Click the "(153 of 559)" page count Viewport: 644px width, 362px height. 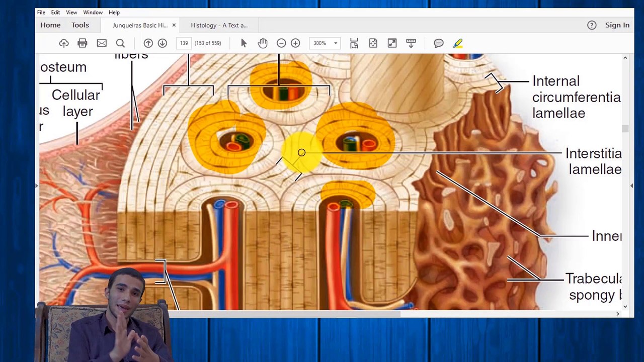(208, 43)
